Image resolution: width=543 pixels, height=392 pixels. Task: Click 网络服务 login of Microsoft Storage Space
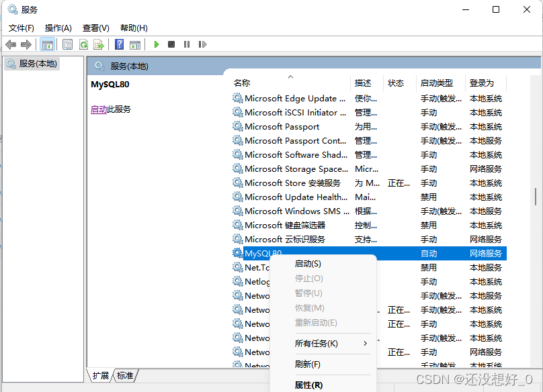click(x=485, y=169)
